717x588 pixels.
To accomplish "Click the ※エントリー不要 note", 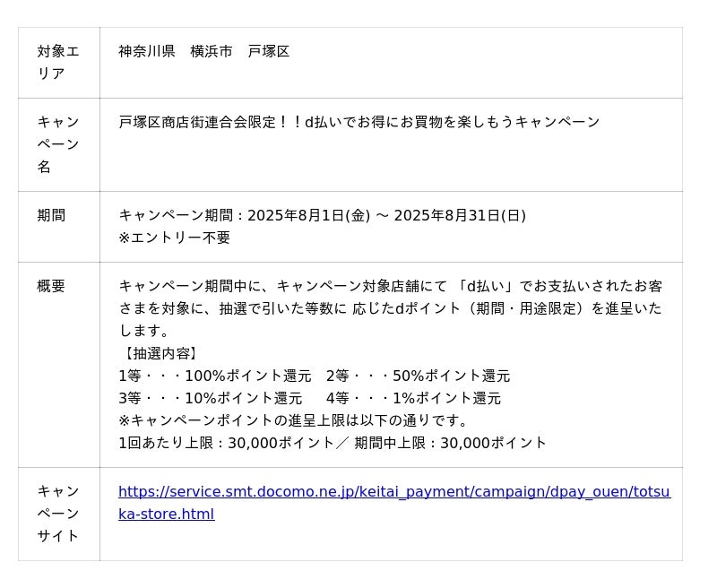I will 175,238.
